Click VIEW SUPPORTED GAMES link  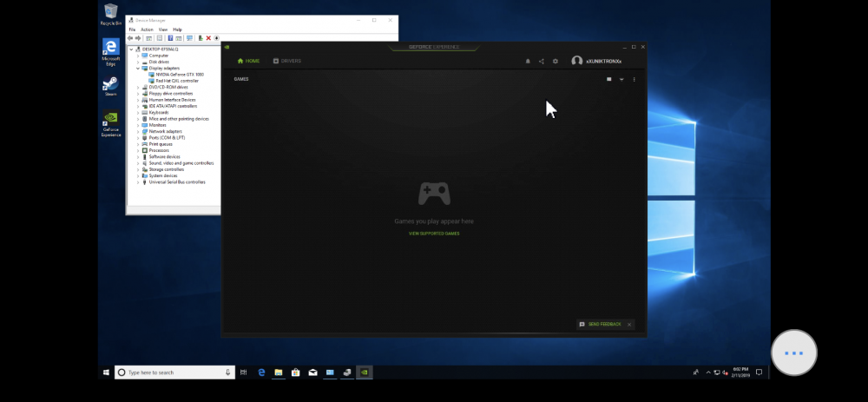(434, 234)
